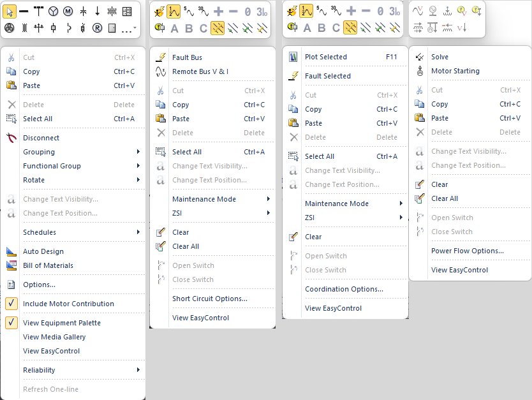Click the 3Io icon in Plot Selected toolbar
Screen dimensions: 532x400
tap(394, 11)
